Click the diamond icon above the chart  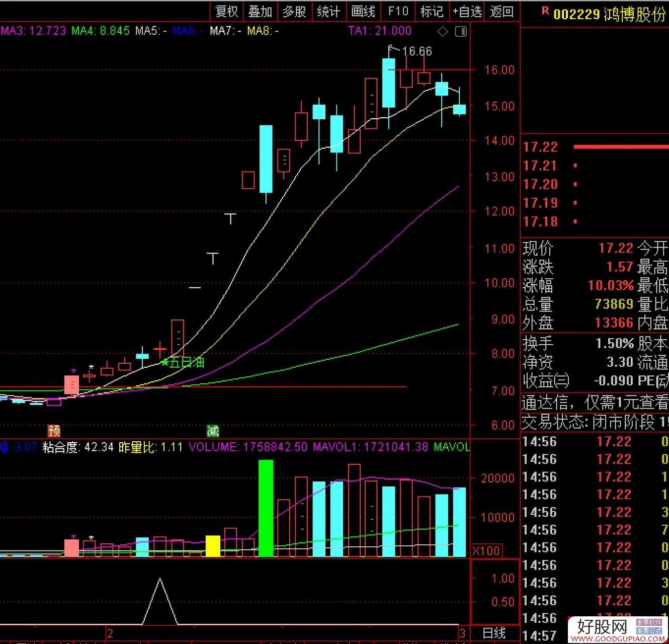(x=443, y=32)
